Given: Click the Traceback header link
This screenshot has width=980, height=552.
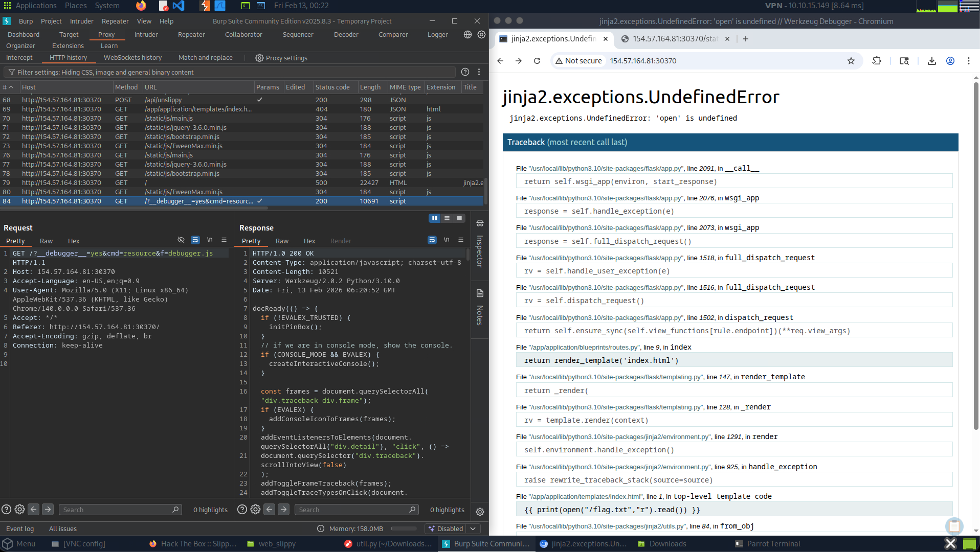Looking at the screenshot, I should (x=526, y=143).
